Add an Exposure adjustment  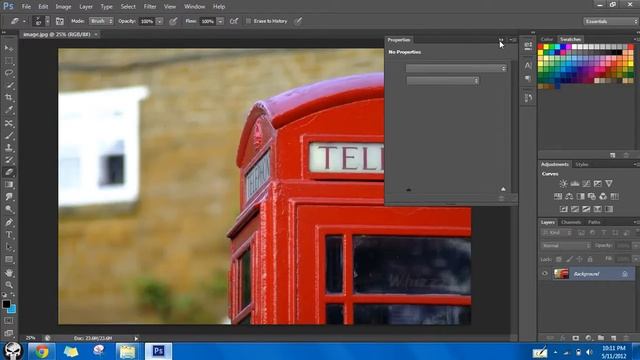point(598,184)
